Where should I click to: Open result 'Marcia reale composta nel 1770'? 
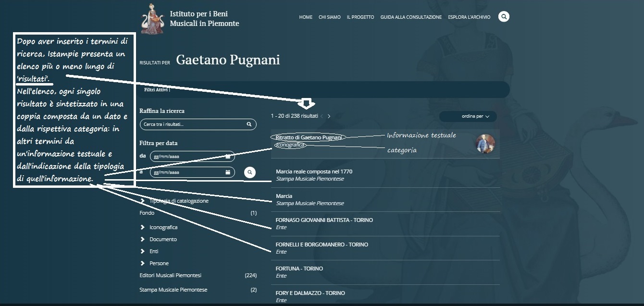point(314,171)
